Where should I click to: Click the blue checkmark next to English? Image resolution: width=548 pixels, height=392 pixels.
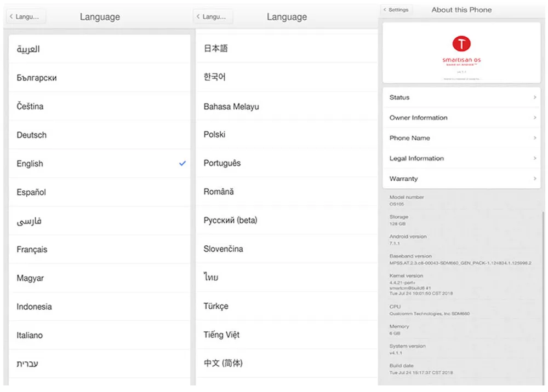pyautogui.click(x=182, y=163)
